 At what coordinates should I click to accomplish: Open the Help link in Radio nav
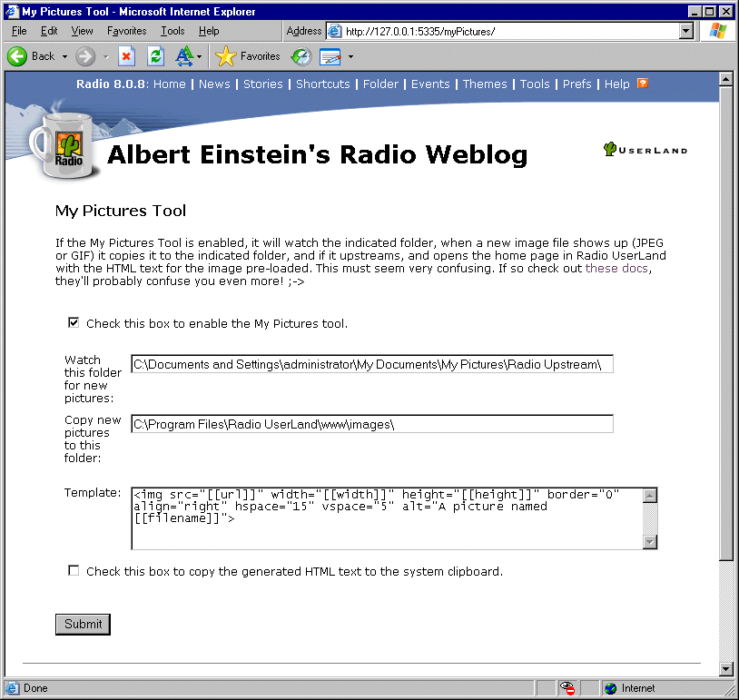point(617,84)
